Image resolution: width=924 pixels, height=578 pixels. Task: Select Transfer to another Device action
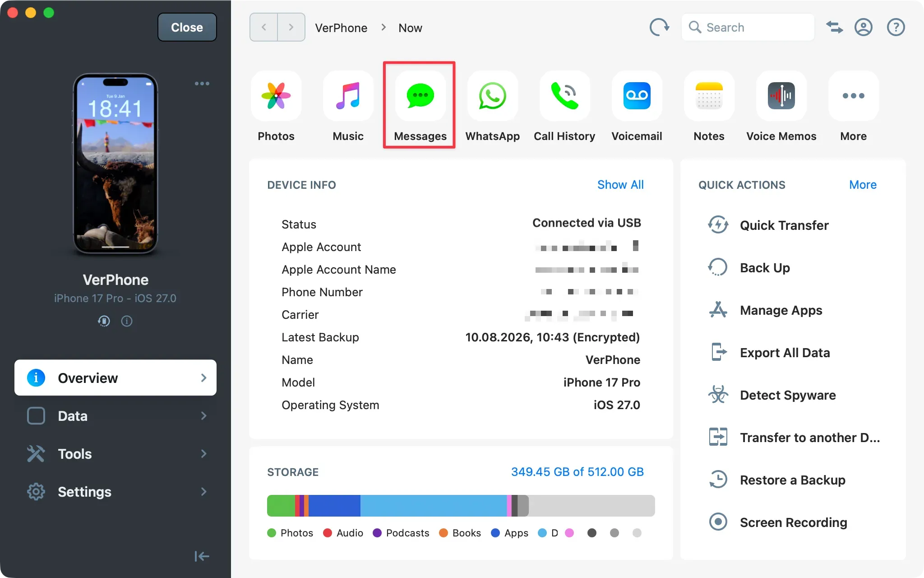point(795,437)
